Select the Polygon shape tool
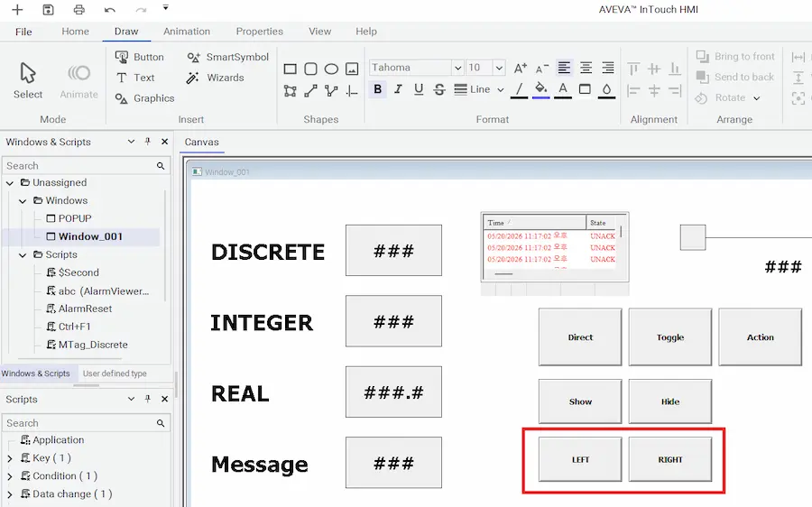This screenshot has height=507, width=812. (290, 91)
